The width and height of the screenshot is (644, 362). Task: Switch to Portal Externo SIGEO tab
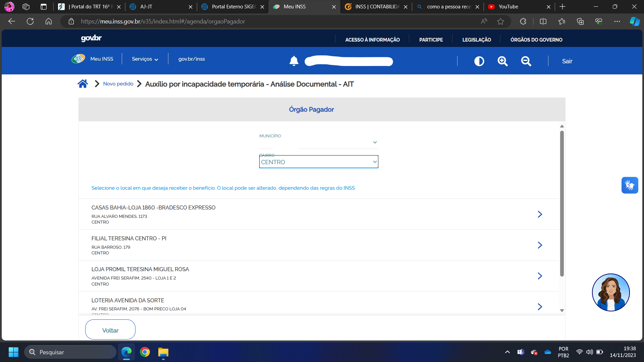[233, 7]
